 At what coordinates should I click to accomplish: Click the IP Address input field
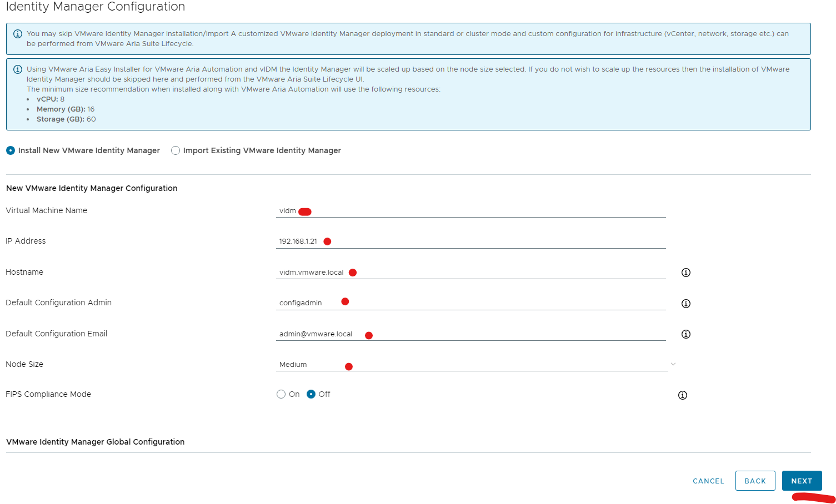[470, 241]
